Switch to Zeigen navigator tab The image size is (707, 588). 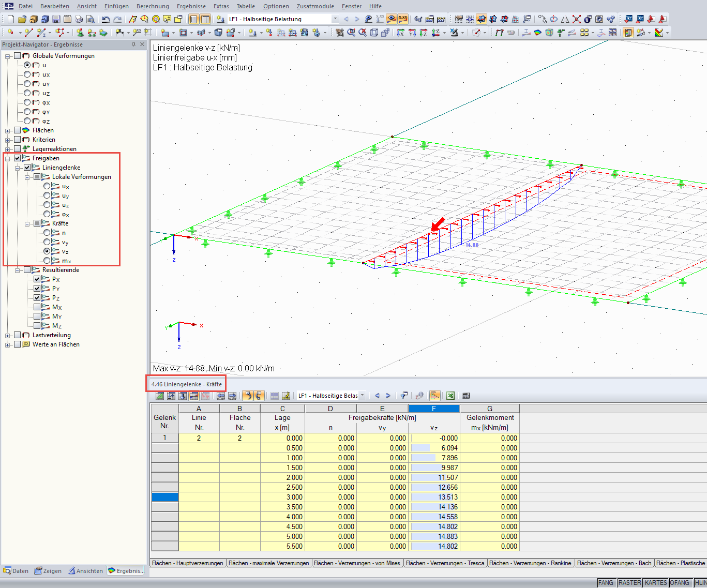[x=48, y=571]
